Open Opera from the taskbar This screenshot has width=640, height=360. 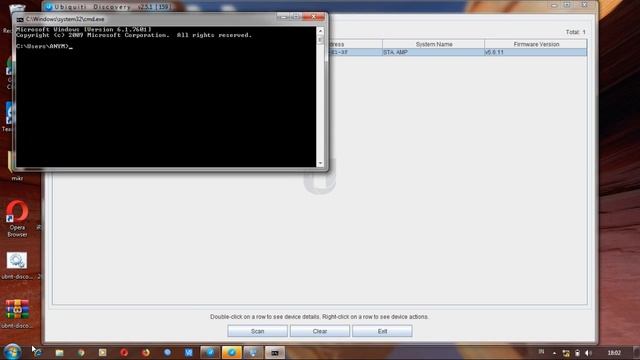pos(124,352)
